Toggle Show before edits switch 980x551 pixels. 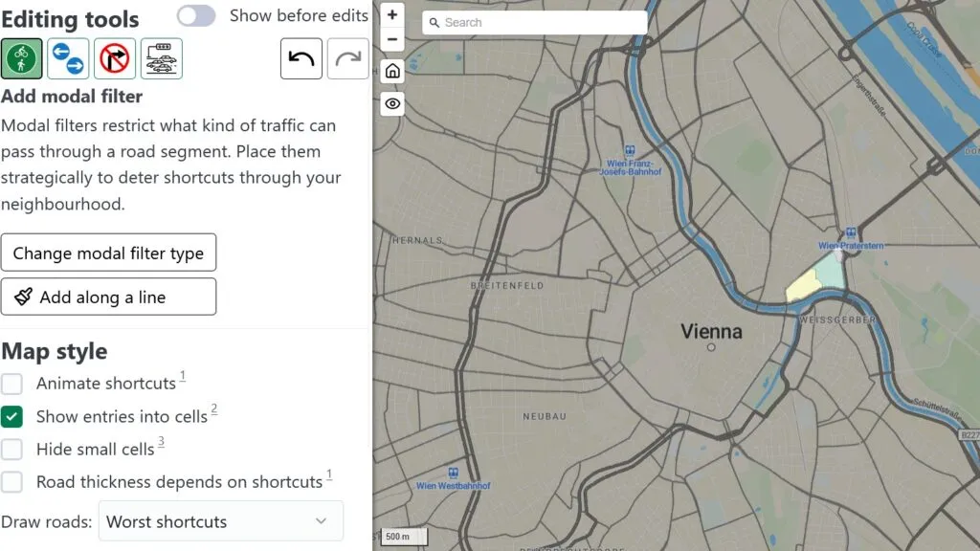point(196,15)
